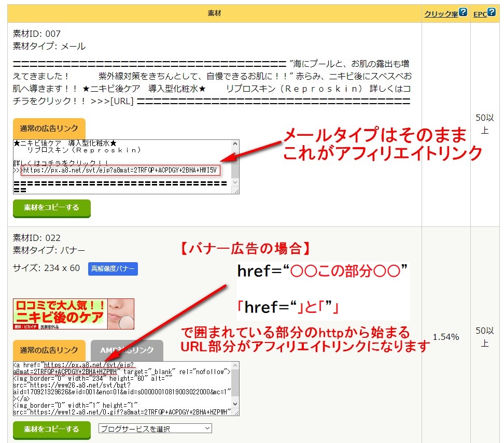Click scroll-up arrow in banner code textarea
The image size is (504, 443).
(235, 366)
